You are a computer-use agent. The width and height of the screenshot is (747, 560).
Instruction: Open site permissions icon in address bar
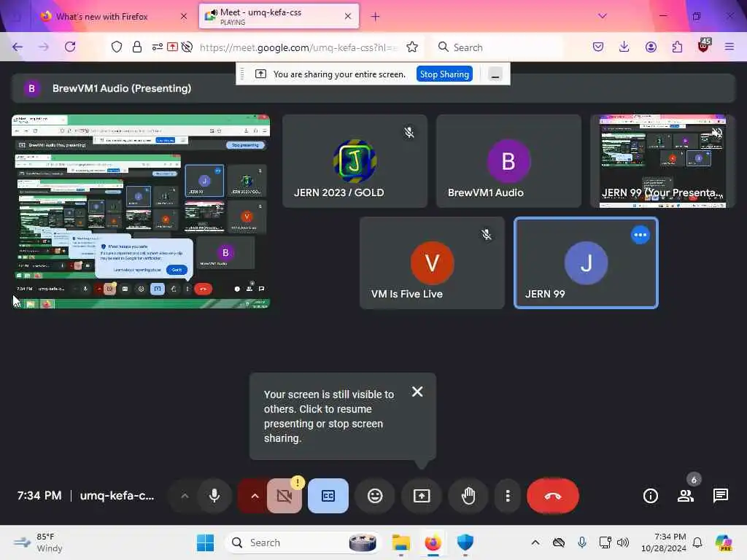pyautogui.click(x=158, y=47)
